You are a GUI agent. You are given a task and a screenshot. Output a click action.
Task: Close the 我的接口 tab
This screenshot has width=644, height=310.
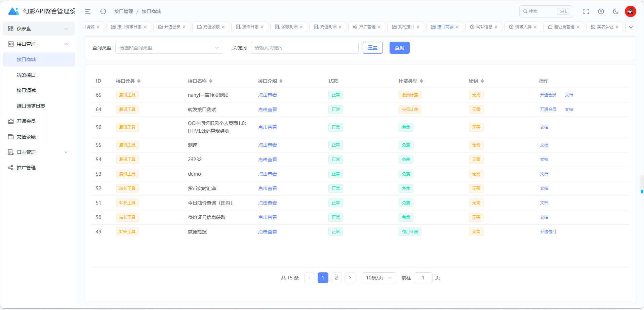click(x=418, y=27)
